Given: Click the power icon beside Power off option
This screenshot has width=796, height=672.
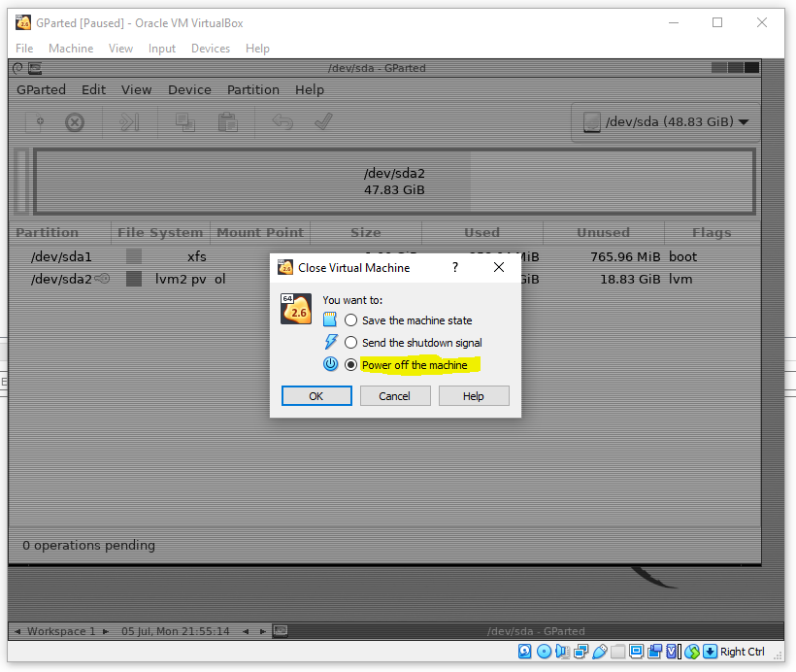Looking at the screenshot, I should click(330, 364).
